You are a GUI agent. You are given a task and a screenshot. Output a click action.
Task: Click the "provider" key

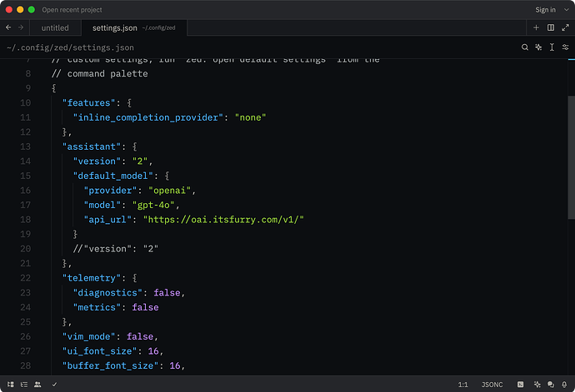coord(110,191)
